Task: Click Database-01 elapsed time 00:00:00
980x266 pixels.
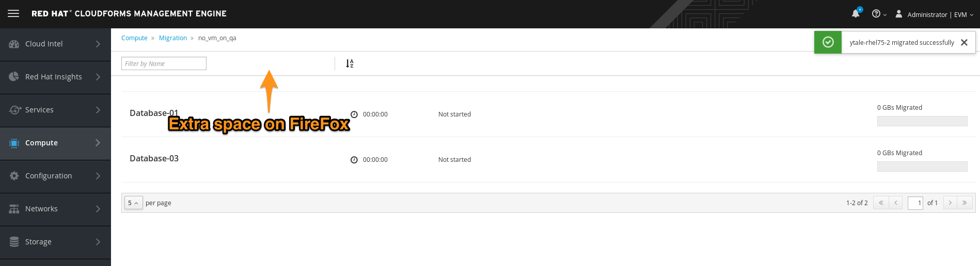Action: [375, 114]
